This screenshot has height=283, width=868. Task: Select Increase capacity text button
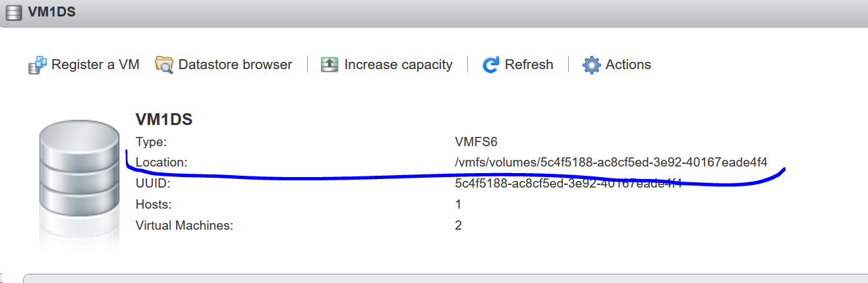point(398,64)
